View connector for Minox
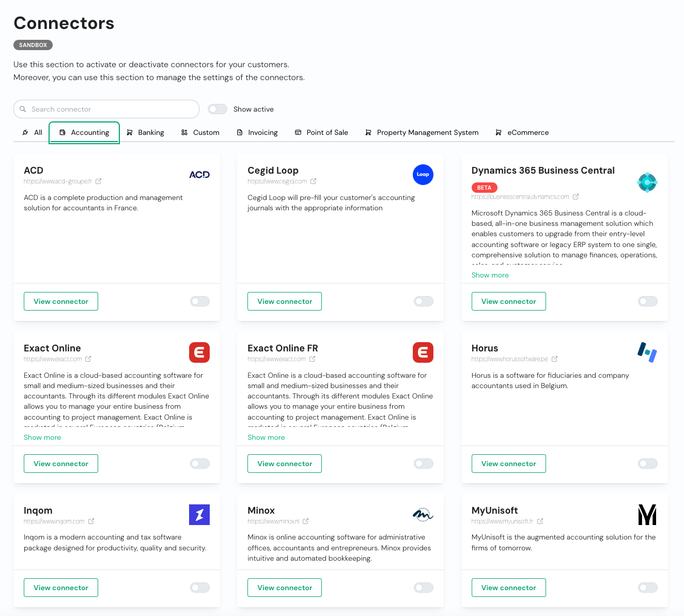 point(285,588)
